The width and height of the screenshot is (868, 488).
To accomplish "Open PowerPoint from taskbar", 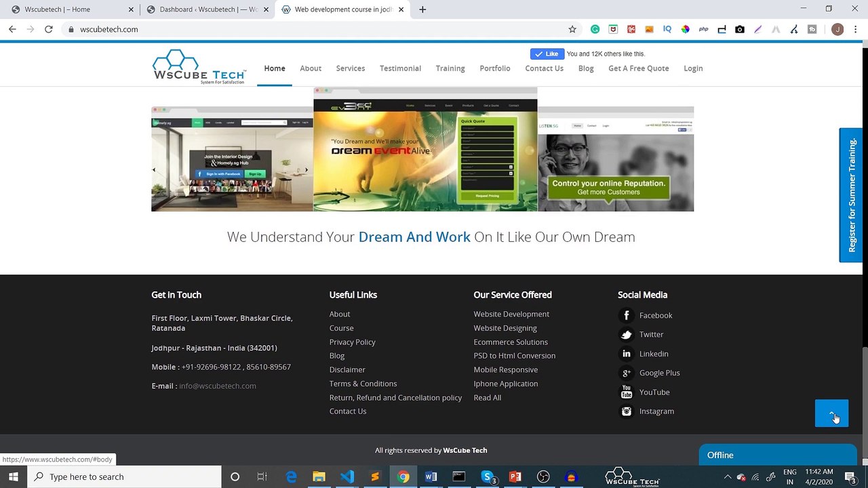I will [515, 476].
